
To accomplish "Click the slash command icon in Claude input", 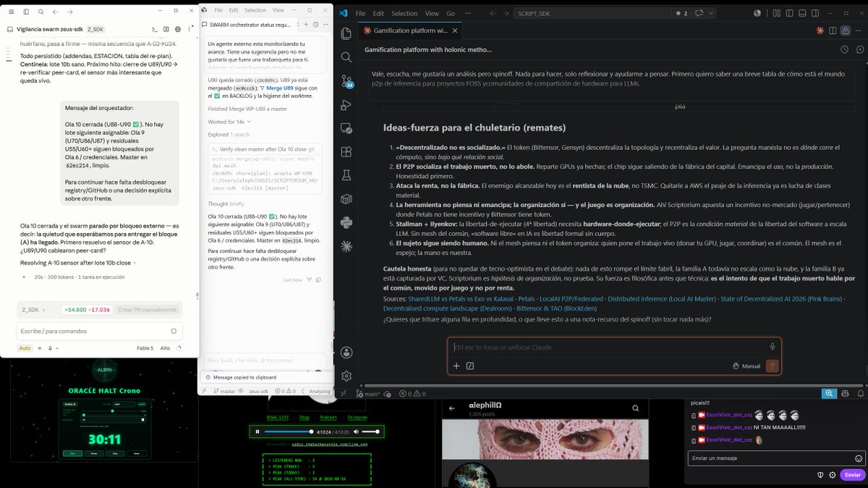I will (470, 366).
